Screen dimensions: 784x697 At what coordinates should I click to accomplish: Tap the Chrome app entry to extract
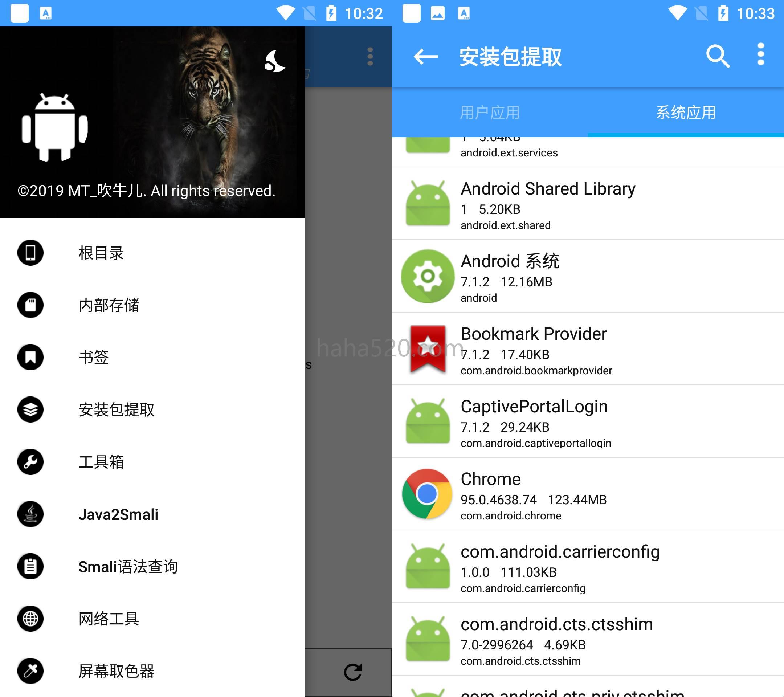tap(588, 496)
